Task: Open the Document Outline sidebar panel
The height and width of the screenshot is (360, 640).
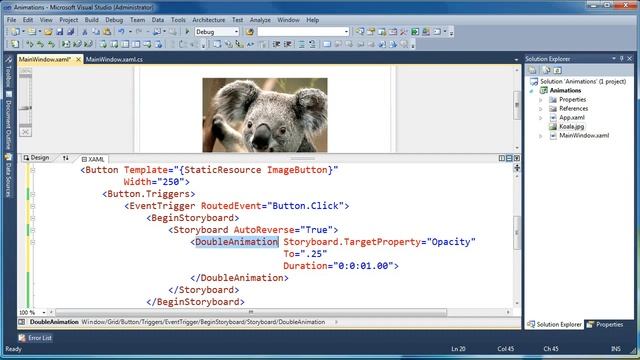Action: click(9, 120)
